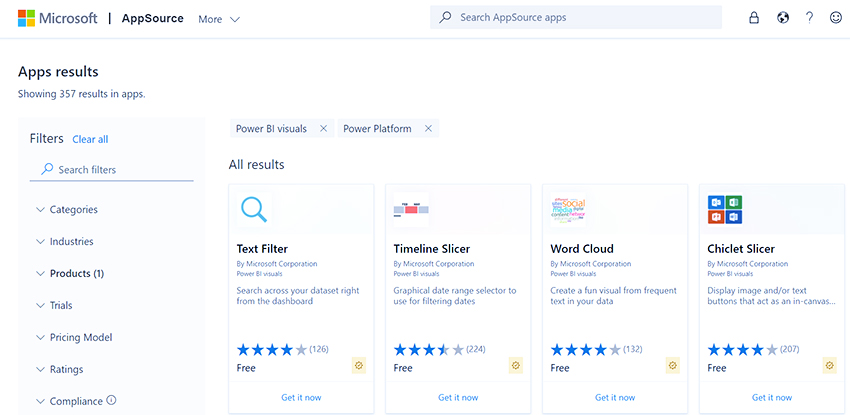Click Text Filter description text
This screenshot has width=850, height=415.
[x=298, y=296]
